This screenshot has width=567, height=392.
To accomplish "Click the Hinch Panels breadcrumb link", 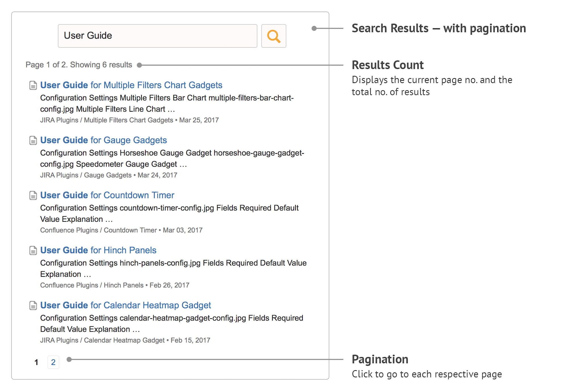I will (x=123, y=285).
